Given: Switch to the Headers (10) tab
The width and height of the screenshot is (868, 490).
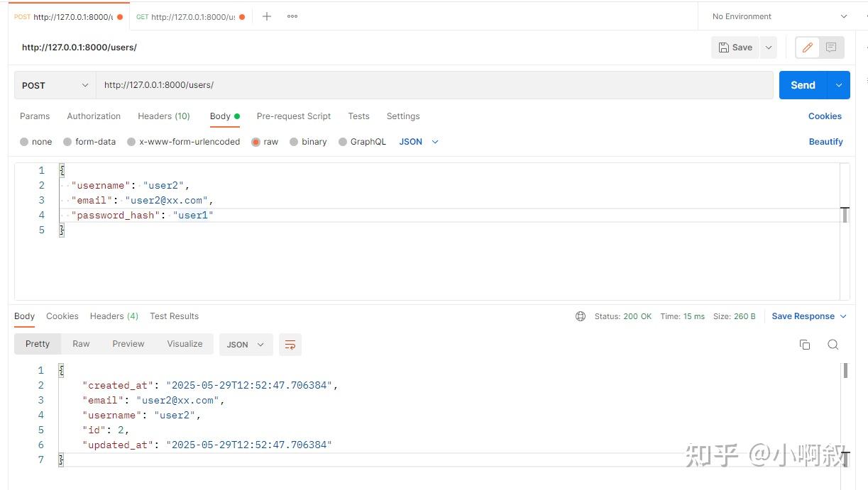Looking at the screenshot, I should (x=163, y=116).
